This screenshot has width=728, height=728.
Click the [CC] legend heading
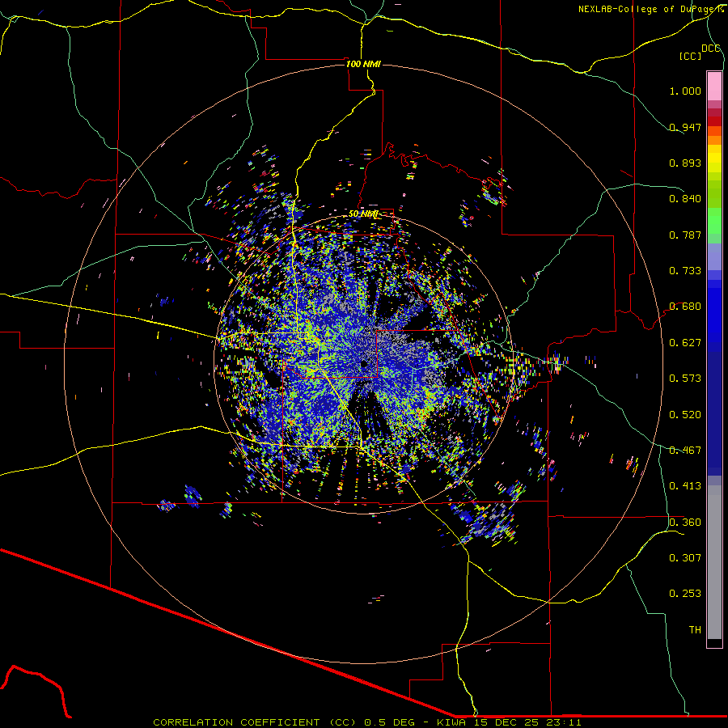coord(690,56)
